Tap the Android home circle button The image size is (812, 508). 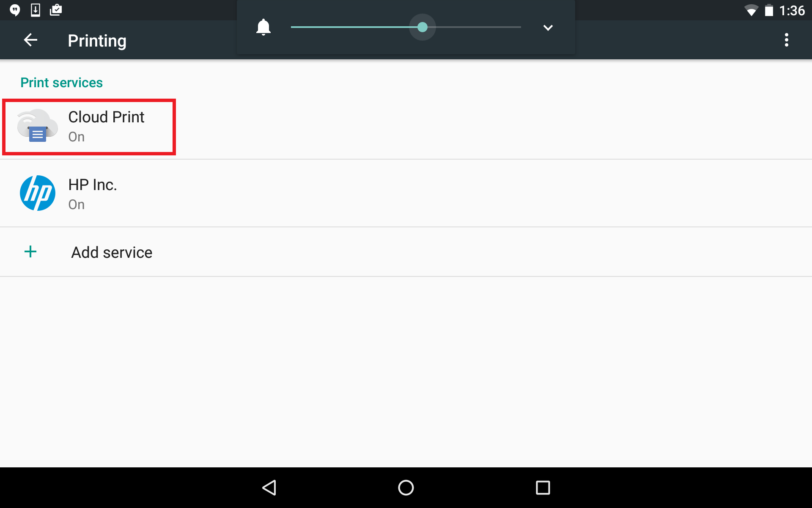point(406,488)
